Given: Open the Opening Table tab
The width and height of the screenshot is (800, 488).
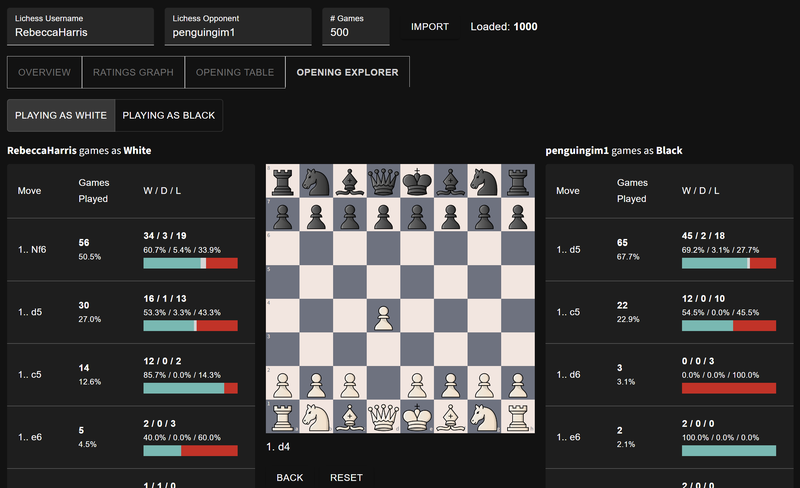Looking at the screenshot, I should [x=234, y=72].
